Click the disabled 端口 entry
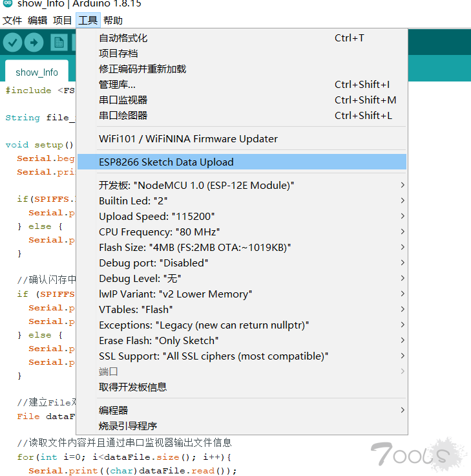Screen dimensions: 471x476 point(242,371)
